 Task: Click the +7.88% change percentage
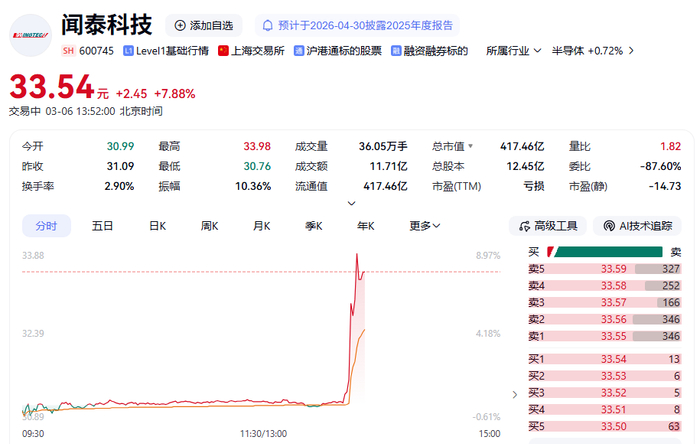click(175, 94)
